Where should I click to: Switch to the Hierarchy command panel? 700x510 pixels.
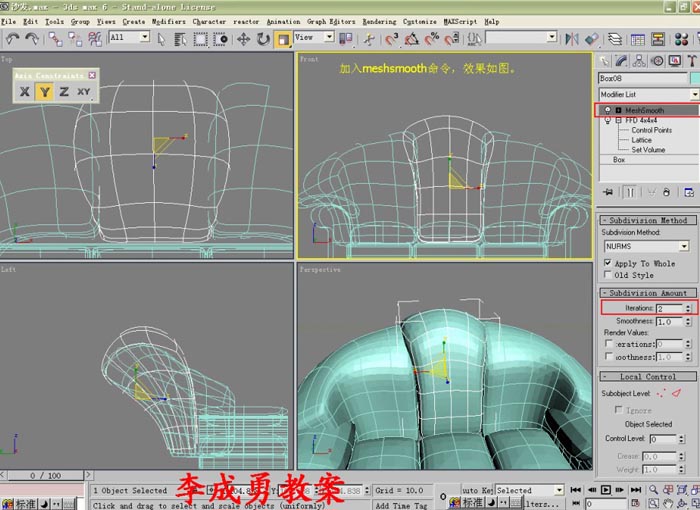(639, 61)
